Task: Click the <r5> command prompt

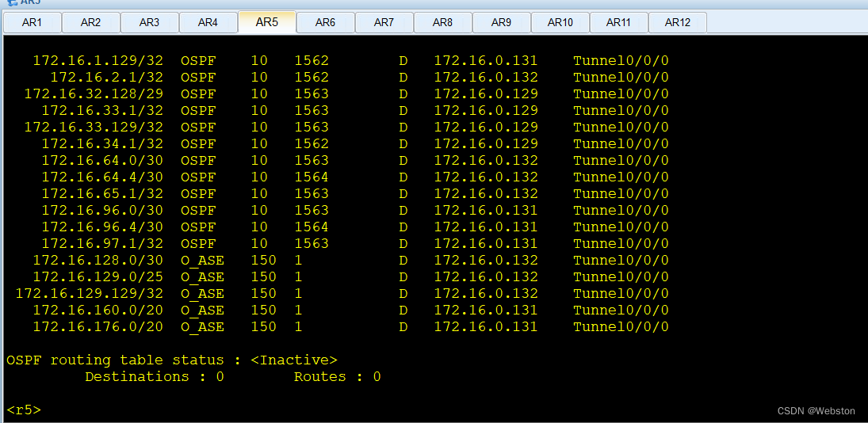Action: 24,410
